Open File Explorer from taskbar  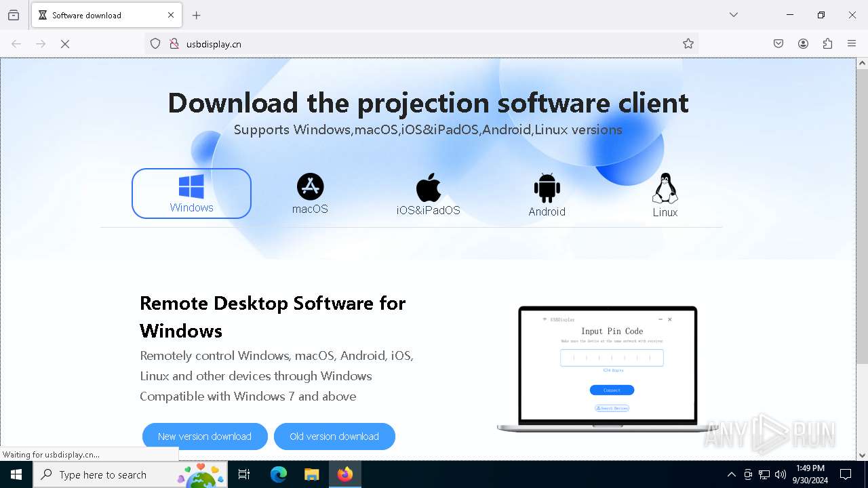click(311, 474)
